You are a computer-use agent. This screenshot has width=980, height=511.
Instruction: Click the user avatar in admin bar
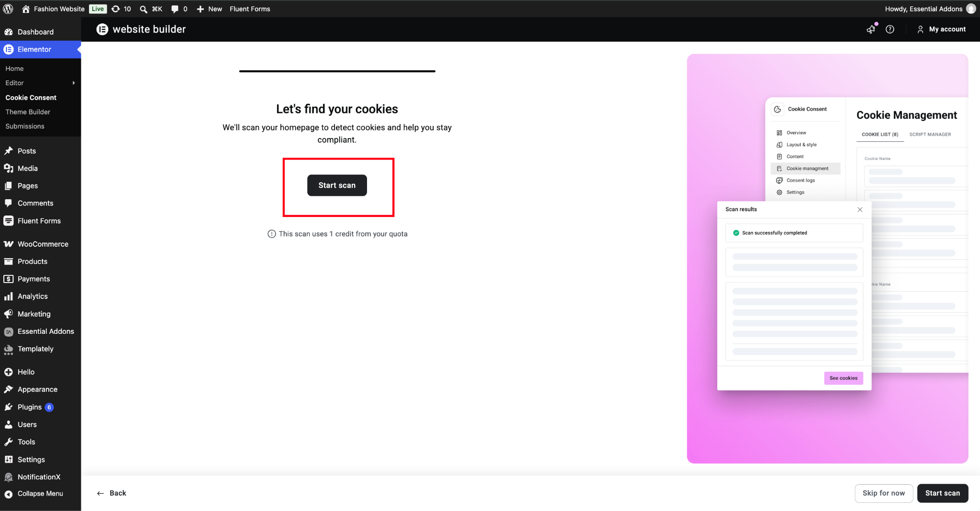point(971,9)
